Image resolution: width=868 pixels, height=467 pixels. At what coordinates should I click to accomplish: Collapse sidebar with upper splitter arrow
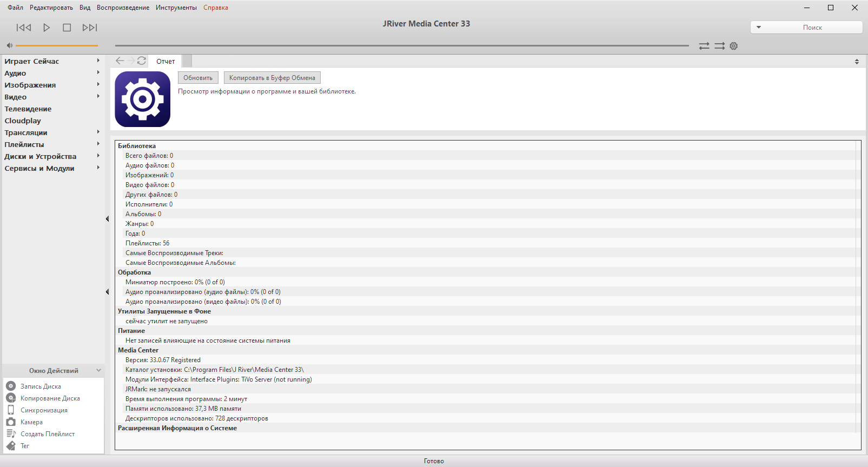[x=107, y=219]
